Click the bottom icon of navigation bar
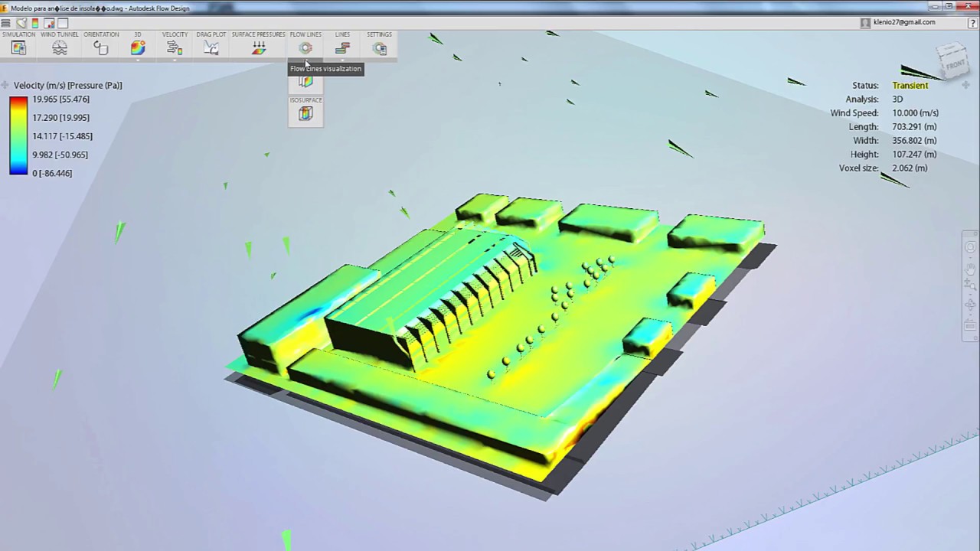This screenshot has height=551, width=980. (970, 325)
